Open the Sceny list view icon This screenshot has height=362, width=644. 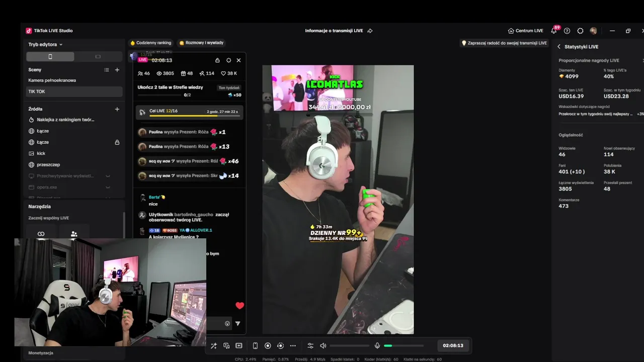106,70
